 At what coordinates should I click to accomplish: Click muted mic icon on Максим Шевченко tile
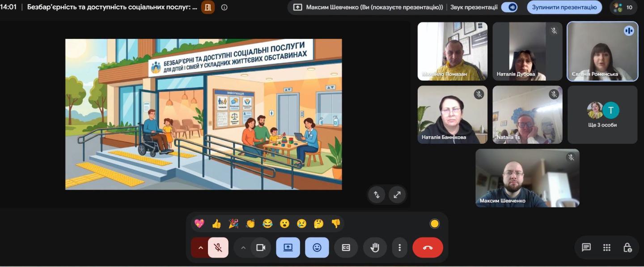point(571,157)
